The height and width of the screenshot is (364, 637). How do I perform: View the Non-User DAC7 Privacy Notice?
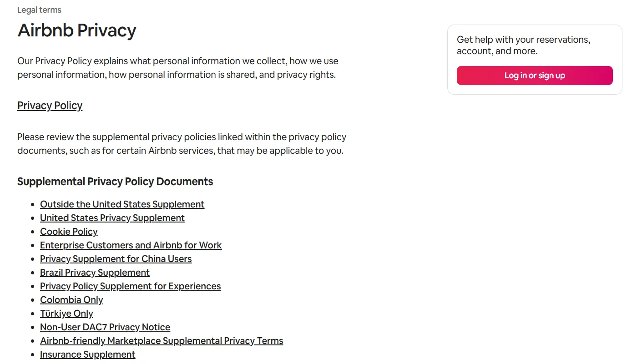point(105,327)
